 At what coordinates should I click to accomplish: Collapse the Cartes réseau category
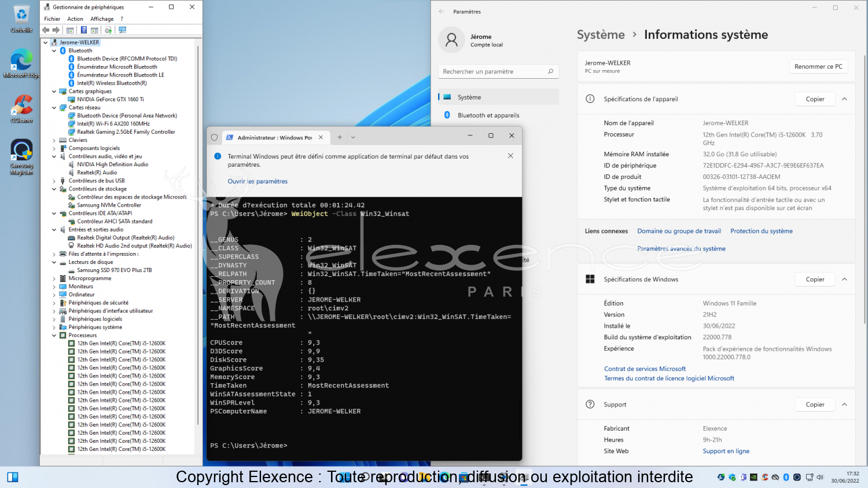click(54, 108)
